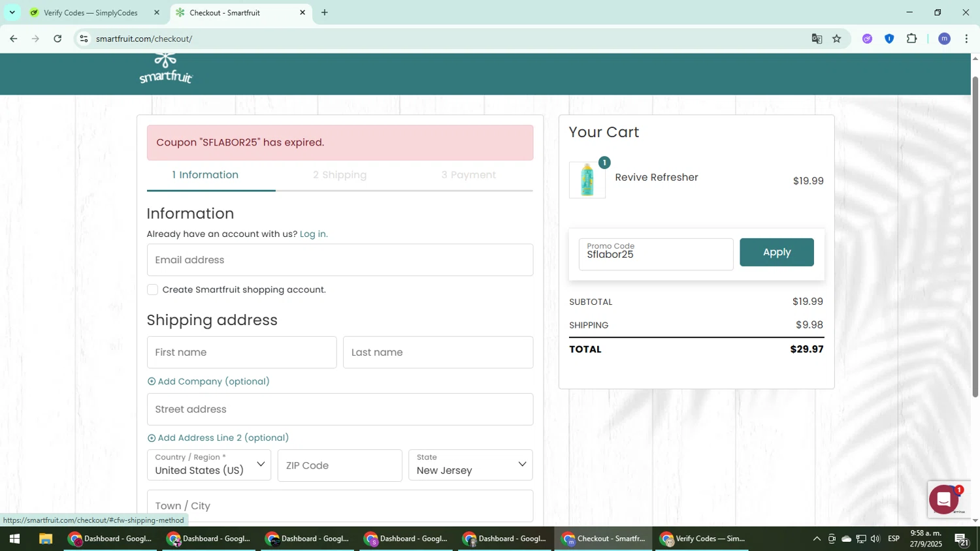980x551 pixels.
Task: Open the Country / Region dropdown
Action: click(209, 465)
